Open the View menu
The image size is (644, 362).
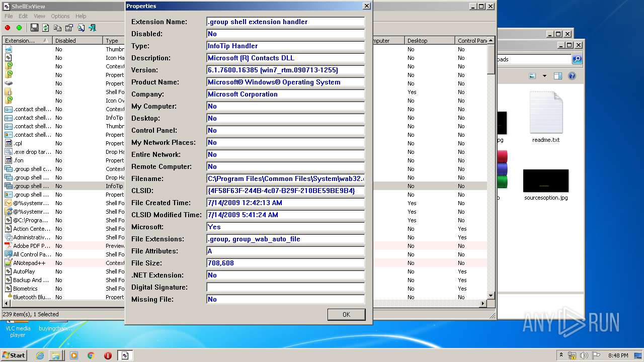point(39,16)
